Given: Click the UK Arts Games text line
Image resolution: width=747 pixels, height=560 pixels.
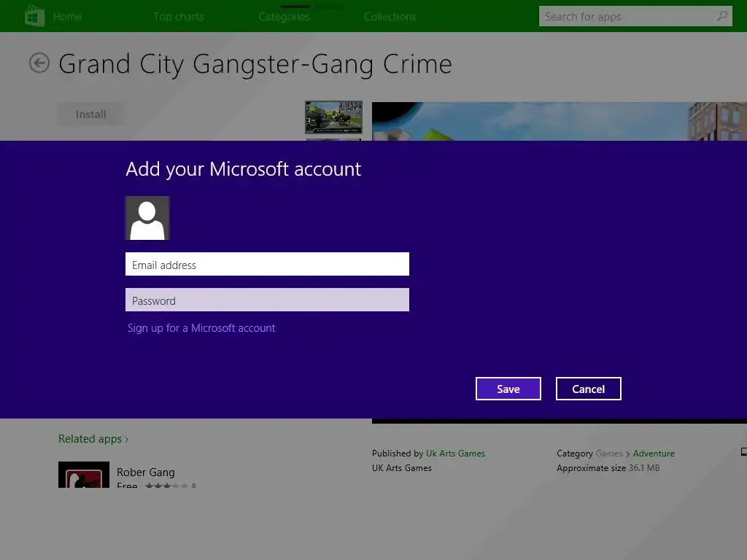Looking at the screenshot, I should click(402, 468).
